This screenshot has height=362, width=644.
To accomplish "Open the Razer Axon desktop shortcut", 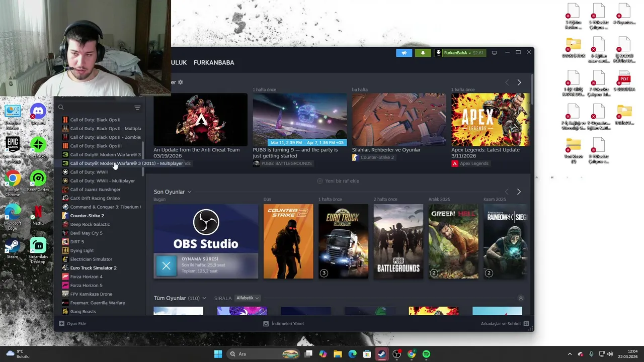I will [38, 148].
